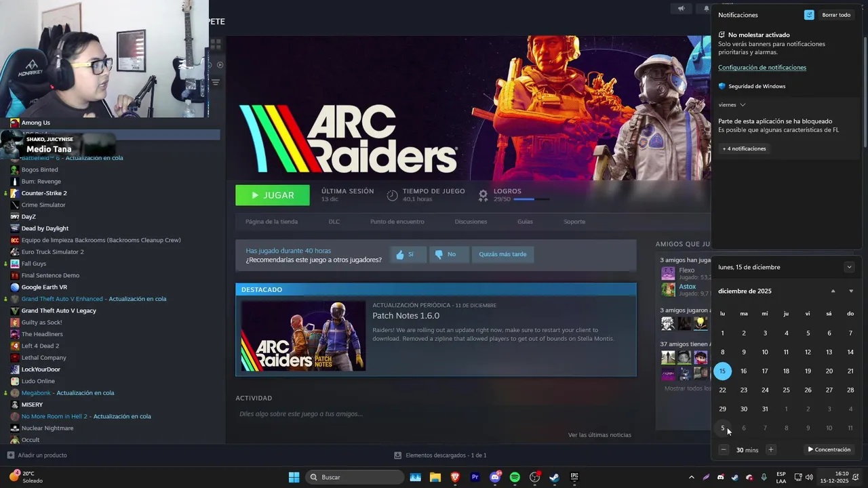Click the Dead by Daylight icon
The height and width of the screenshot is (488, 868).
[15, 228]
